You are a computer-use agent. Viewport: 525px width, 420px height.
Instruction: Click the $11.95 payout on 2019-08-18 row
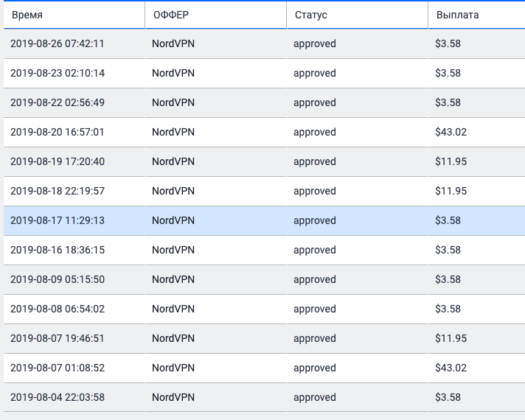tap(451, 191)
